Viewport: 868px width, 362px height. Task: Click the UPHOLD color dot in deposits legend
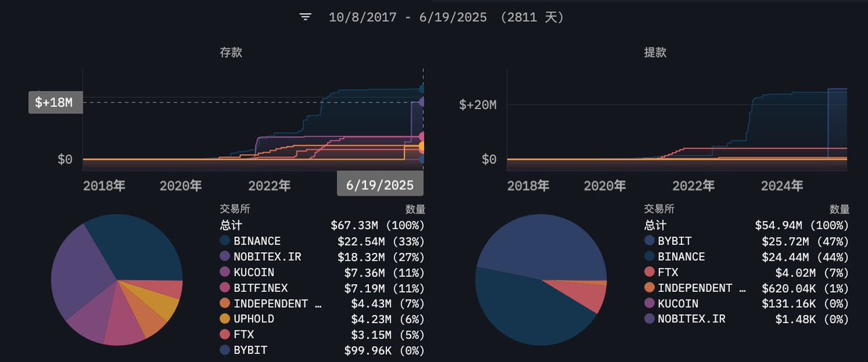225,319
